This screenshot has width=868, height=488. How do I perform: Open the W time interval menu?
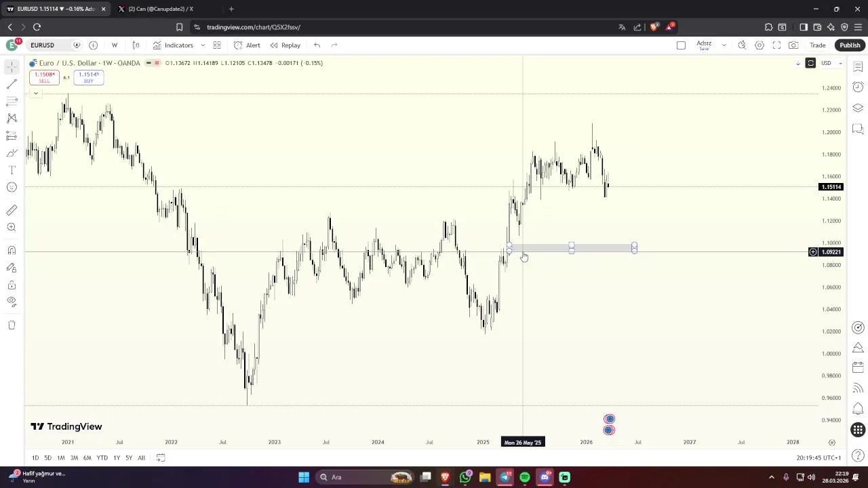click(114, 45)
